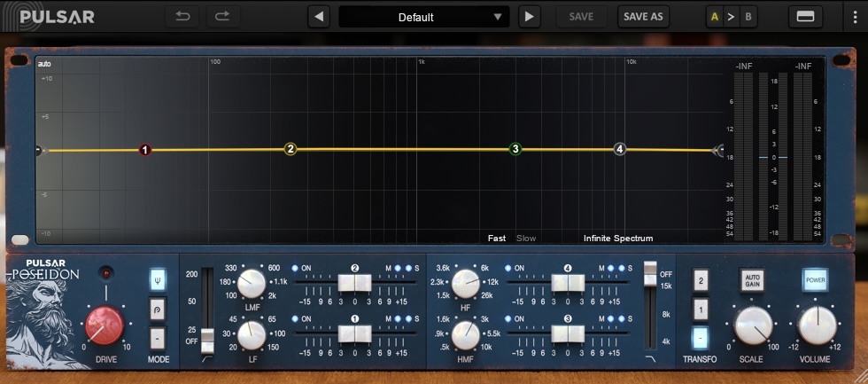Click the undo arrow icon
Image resolution: width=868 pixels, height=384 pixels.
(182, 16)
